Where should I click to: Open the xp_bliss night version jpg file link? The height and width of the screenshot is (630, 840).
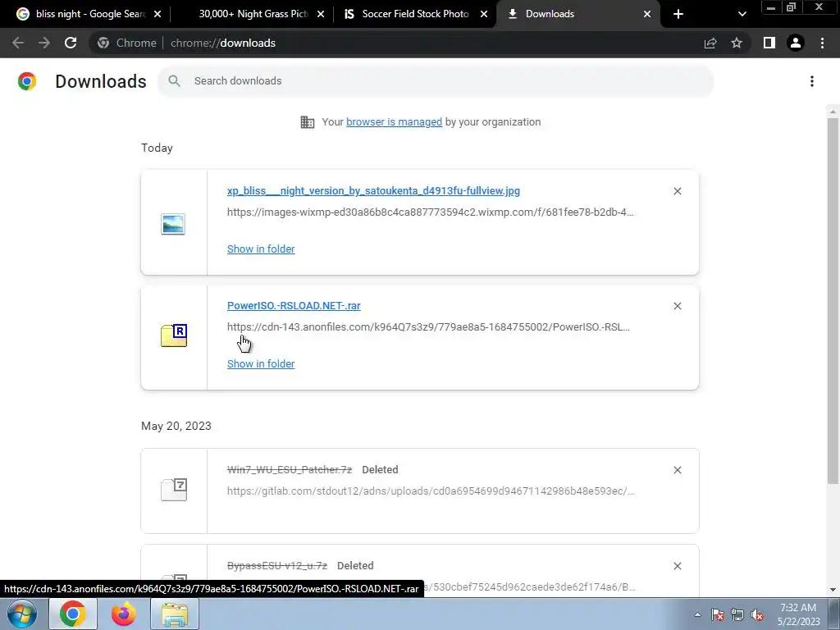click(373, 190)
